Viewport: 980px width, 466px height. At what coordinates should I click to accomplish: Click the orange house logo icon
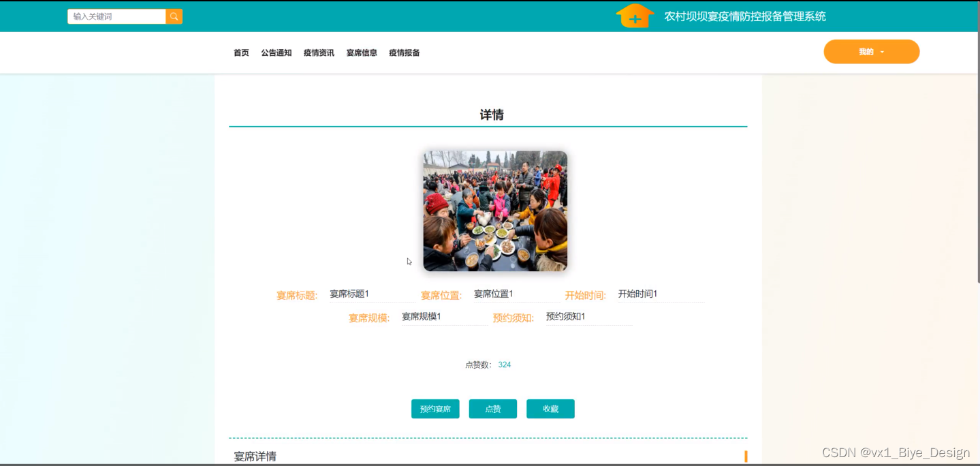pyautogui.click(x=635, y=16)
